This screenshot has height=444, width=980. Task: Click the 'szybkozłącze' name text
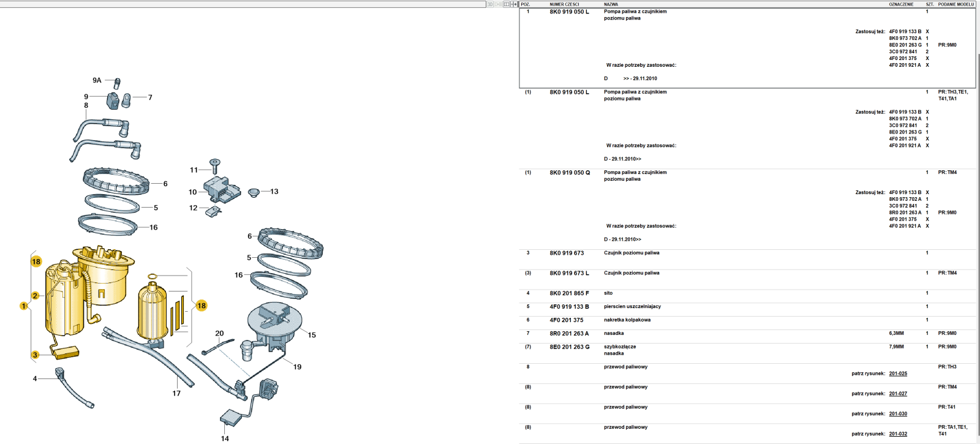(620, 347)
